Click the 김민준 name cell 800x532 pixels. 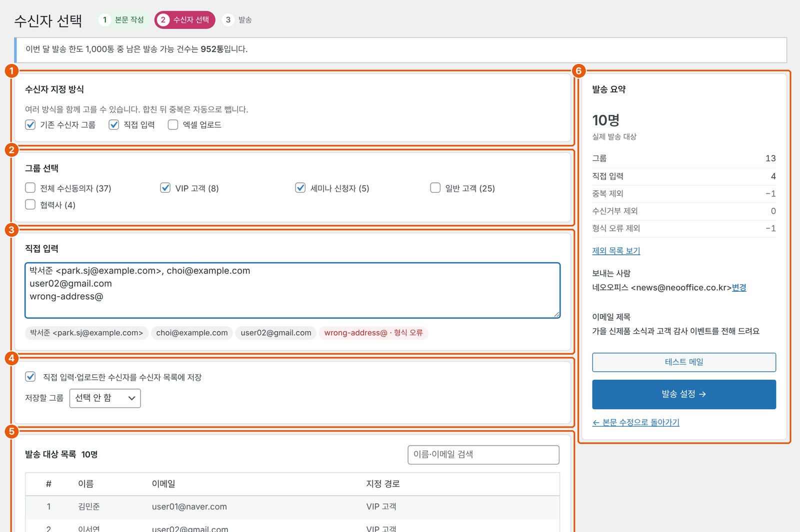point(89,507)
